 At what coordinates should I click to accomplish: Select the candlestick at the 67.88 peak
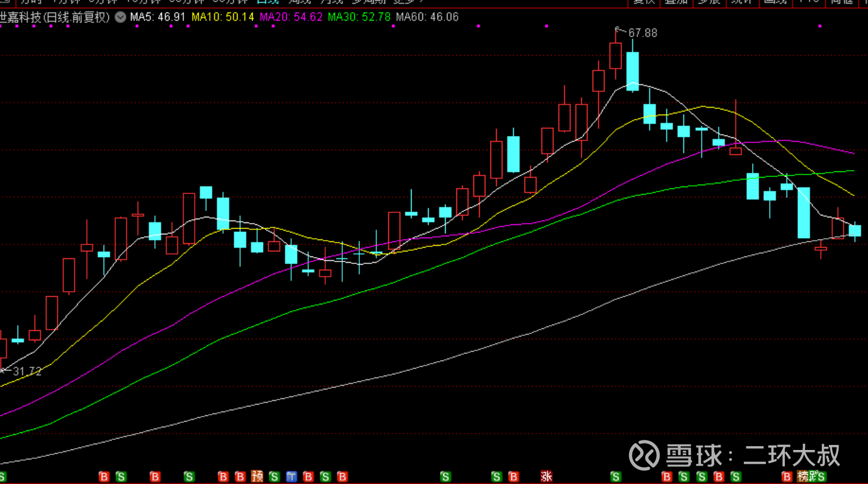616,54
